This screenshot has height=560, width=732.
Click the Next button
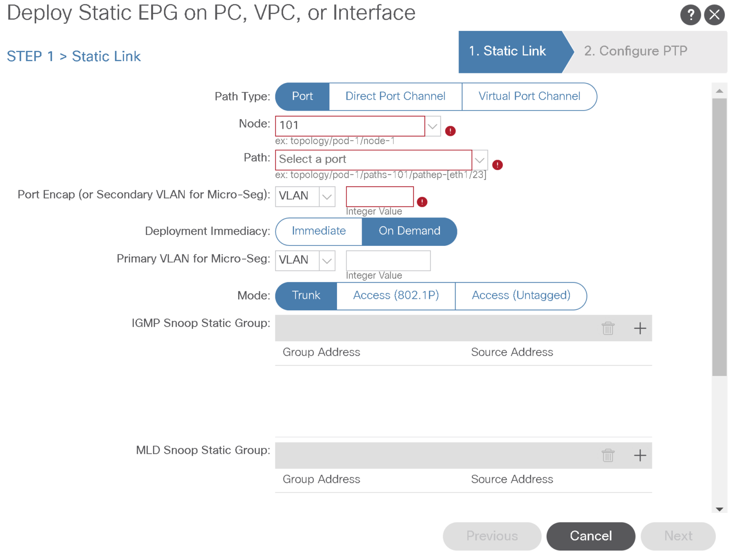[678, 536]
